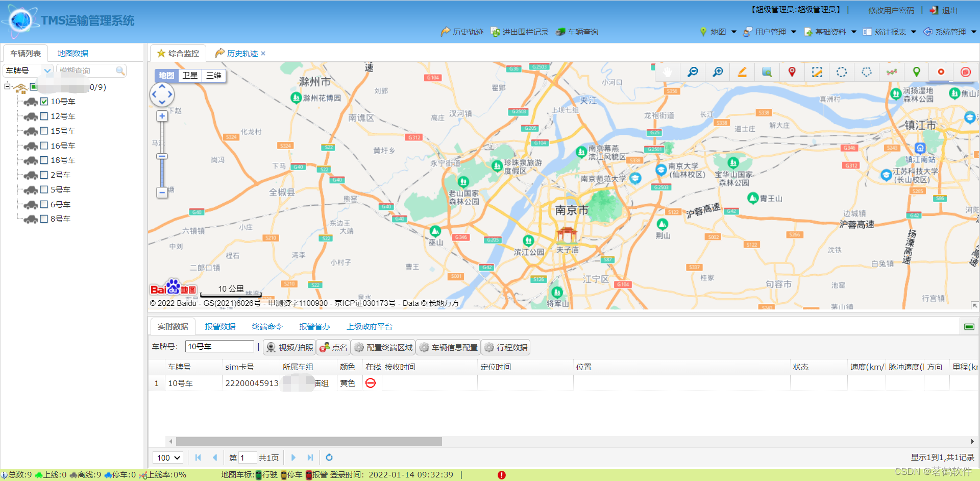Select the zoom in magnifier map tool

[718, 72]
